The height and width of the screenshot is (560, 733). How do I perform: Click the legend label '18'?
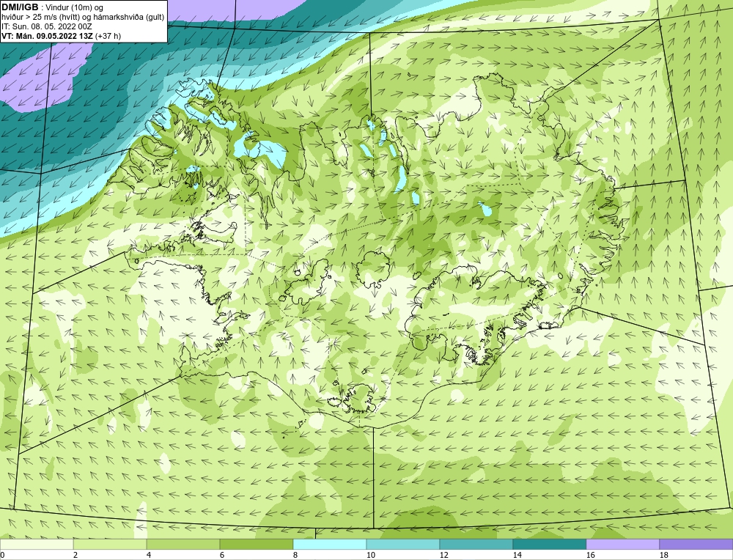[663, 555]
